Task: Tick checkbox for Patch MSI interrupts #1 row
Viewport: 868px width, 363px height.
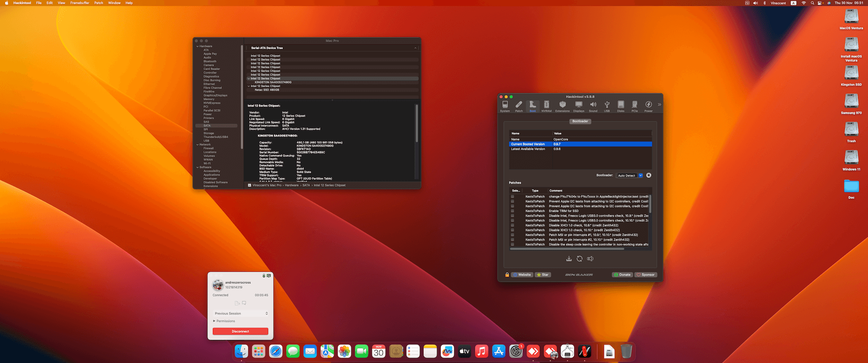Action: tap(512, 235)
